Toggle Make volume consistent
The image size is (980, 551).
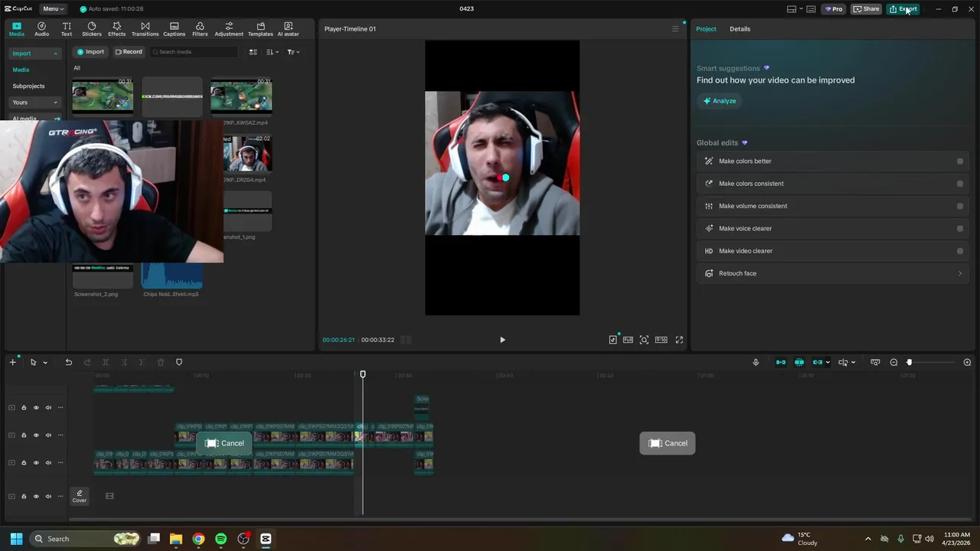[x=960, y=206]
